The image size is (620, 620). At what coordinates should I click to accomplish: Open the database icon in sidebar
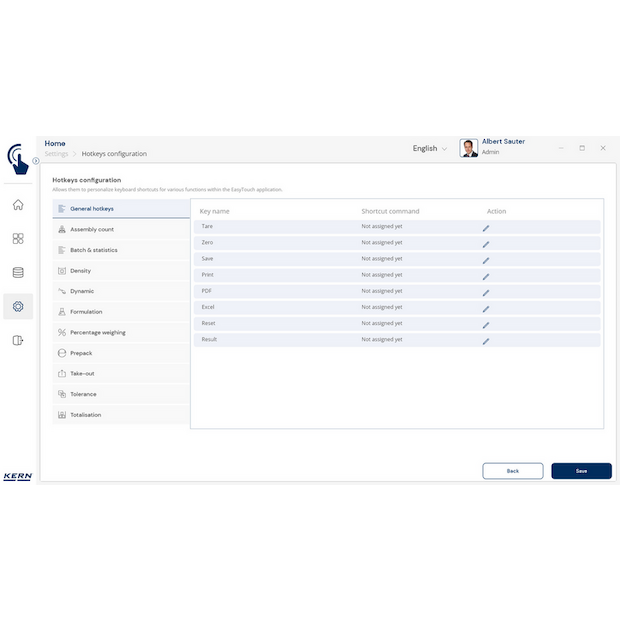click(x=18, y=272)
